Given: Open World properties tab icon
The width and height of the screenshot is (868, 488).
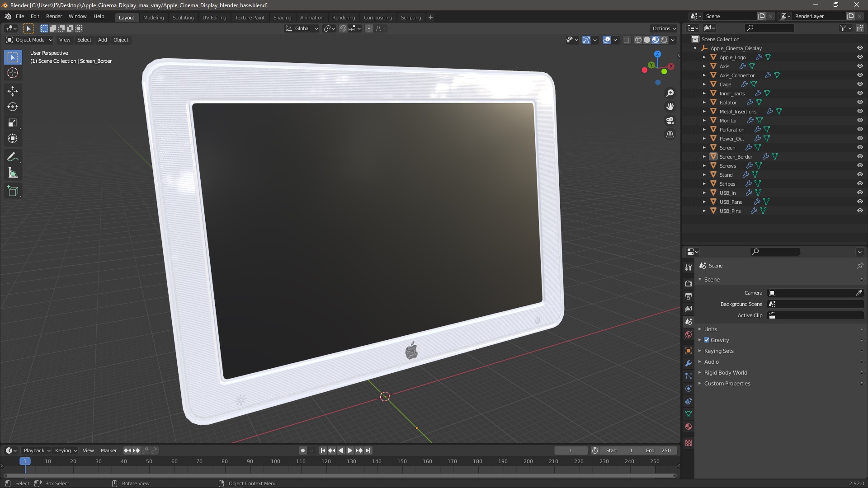Looking at the screenshot, I should [x=689, y=335].
